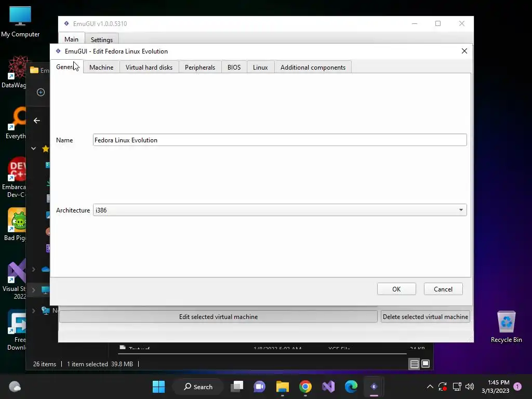Switch File Explorer to large thumbnails view

point(425,364)
